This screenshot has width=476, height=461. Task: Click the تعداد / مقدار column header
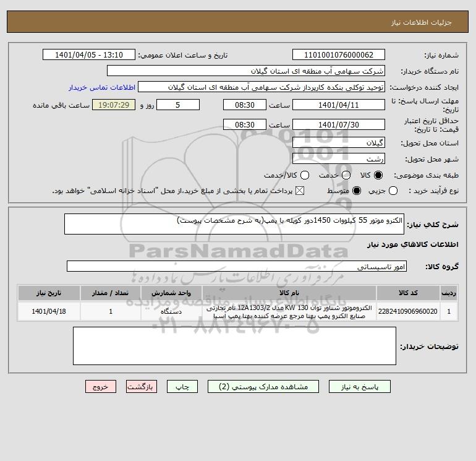tap(111, 293)
